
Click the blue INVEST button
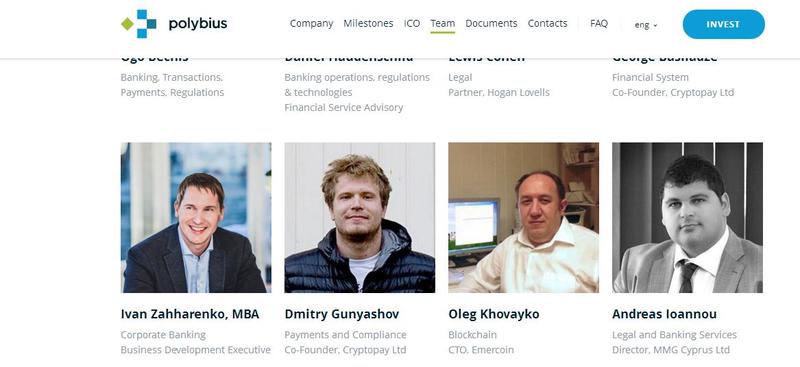coord(723,24)
